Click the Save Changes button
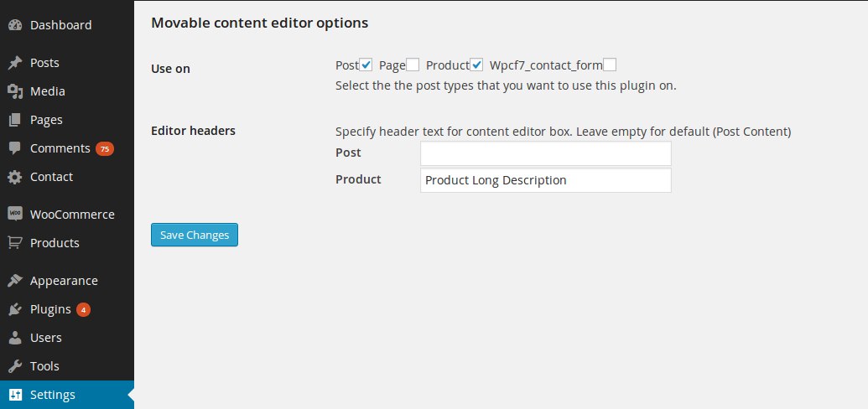 pos(195,235)
